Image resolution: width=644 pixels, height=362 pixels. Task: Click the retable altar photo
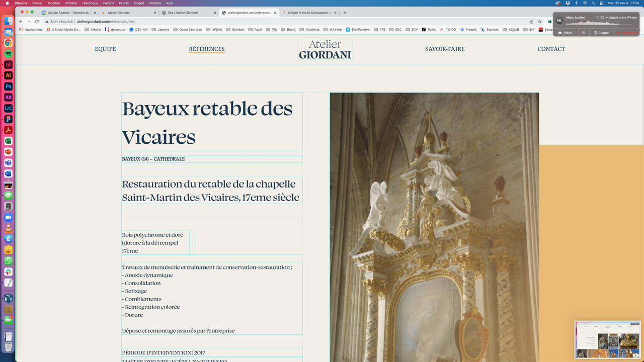(x=434, y=227)
